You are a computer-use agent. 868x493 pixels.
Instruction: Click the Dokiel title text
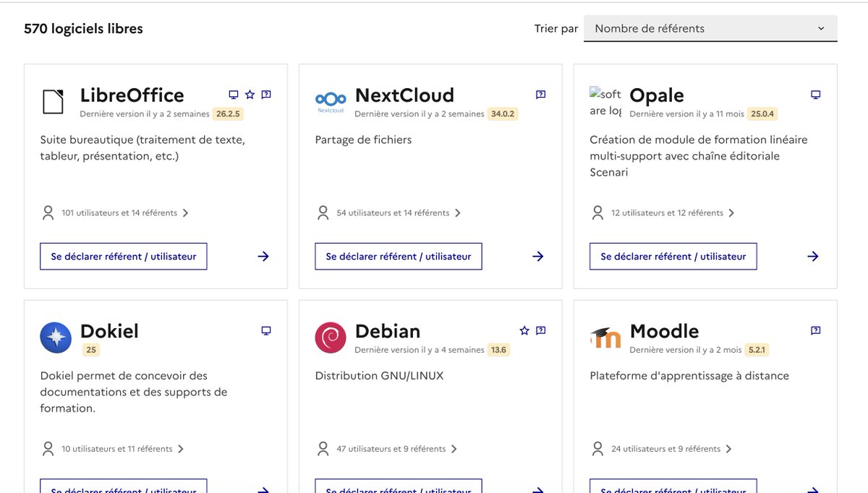tap(109, 331)
